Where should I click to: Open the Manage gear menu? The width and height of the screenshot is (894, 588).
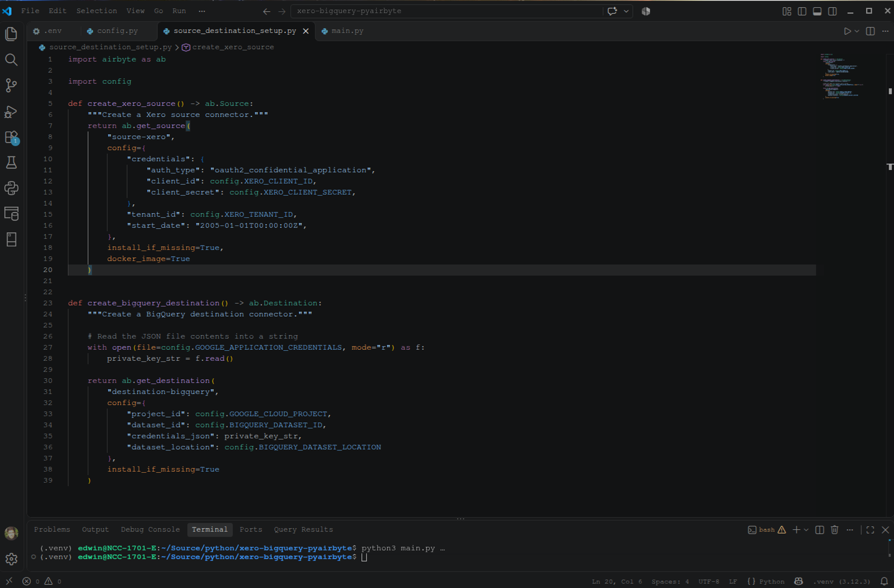pos(11,559)
